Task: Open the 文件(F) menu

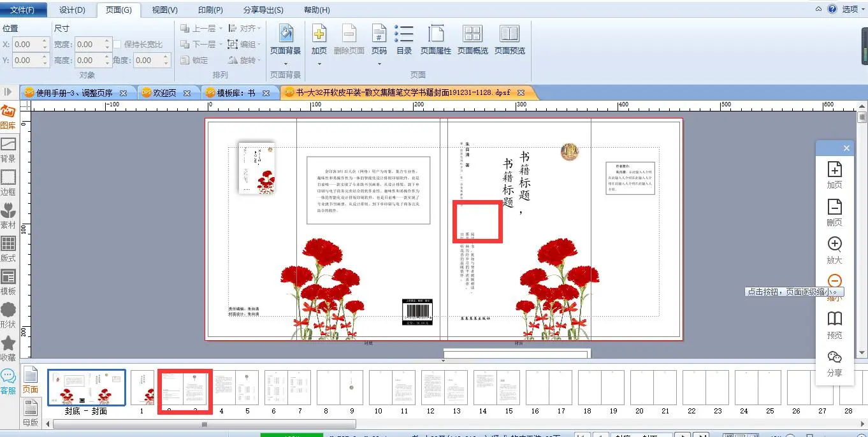Action: 24,10
